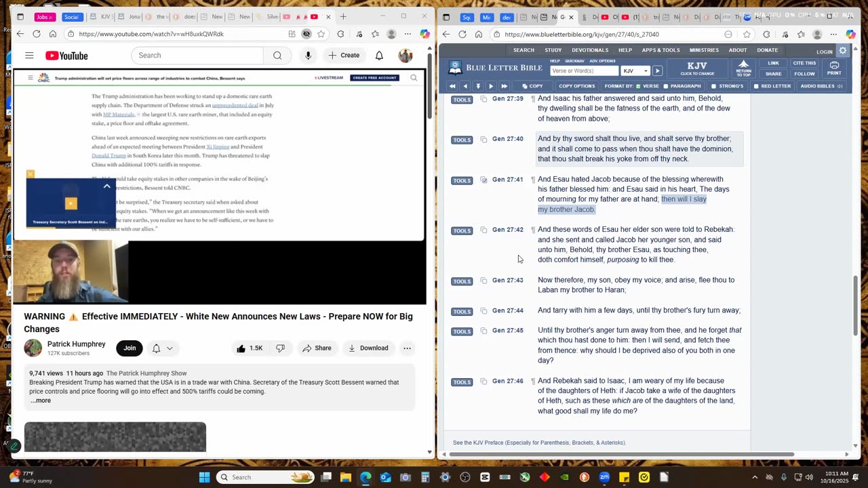Image resolution: width=868 pixels, height=488 pixels.
Task: Open Blue Letter Bible settings gear
Action: pyautogui.click(x=843, y=51)
